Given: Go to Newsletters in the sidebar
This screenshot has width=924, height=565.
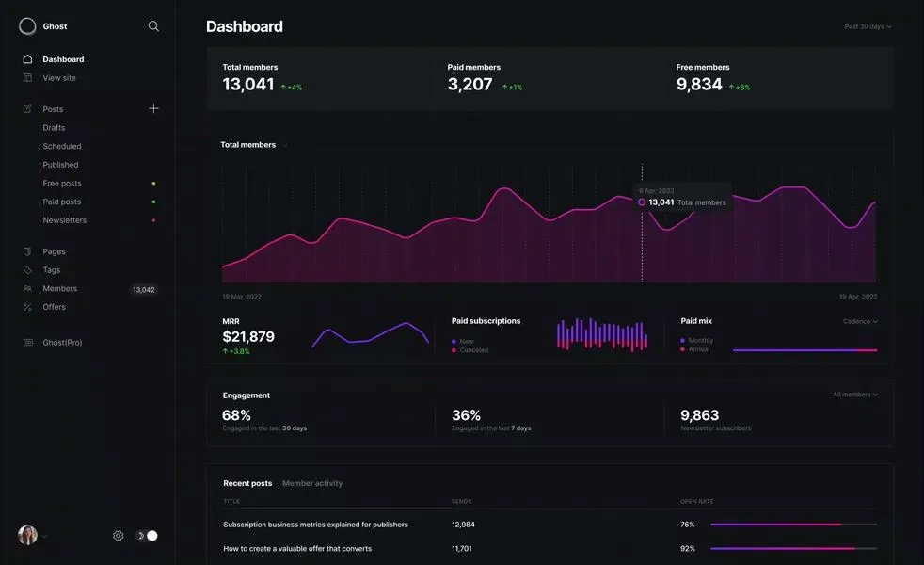Looking at the screenshot, I should pyautogui.click(x=64, y=220).
